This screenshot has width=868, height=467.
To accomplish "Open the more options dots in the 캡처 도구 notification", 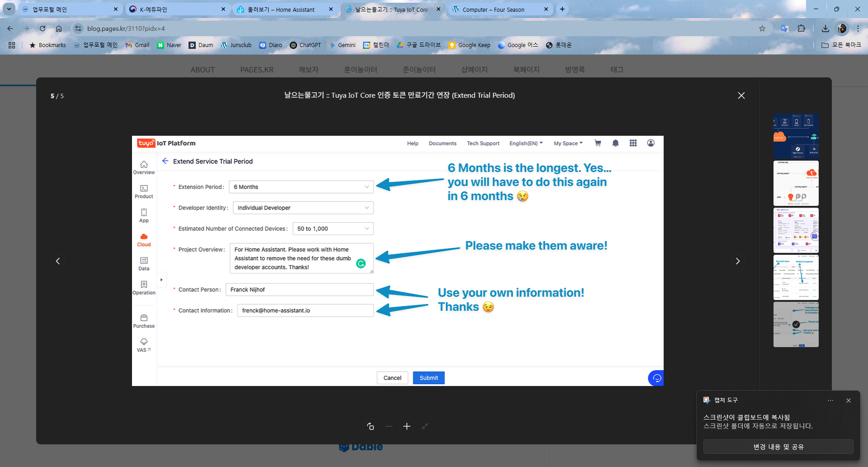I will pyautogui.click(x=830, y=400).
